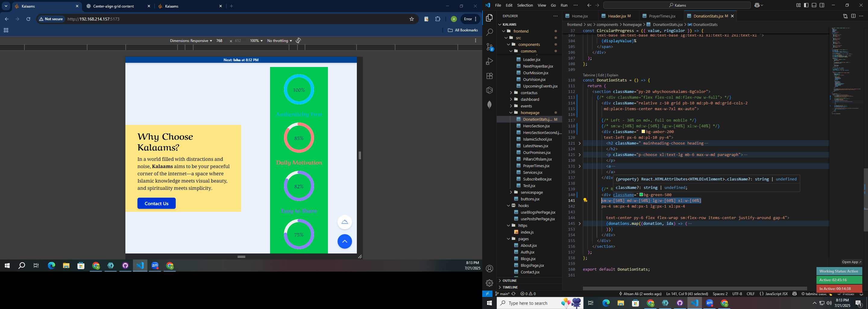This screenshot has height=309, width=868.
Task: Click Open App button in tracker widget
Action: pyautogui.click(x=851, y=262)
